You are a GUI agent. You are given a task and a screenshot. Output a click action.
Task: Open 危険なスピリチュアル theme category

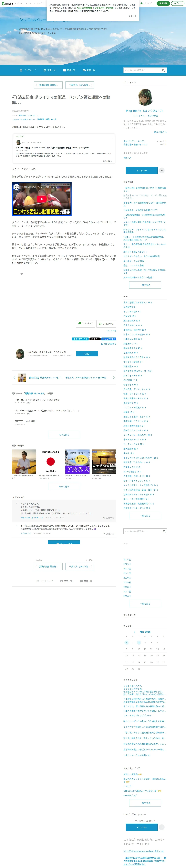click(x=137, y=508)
